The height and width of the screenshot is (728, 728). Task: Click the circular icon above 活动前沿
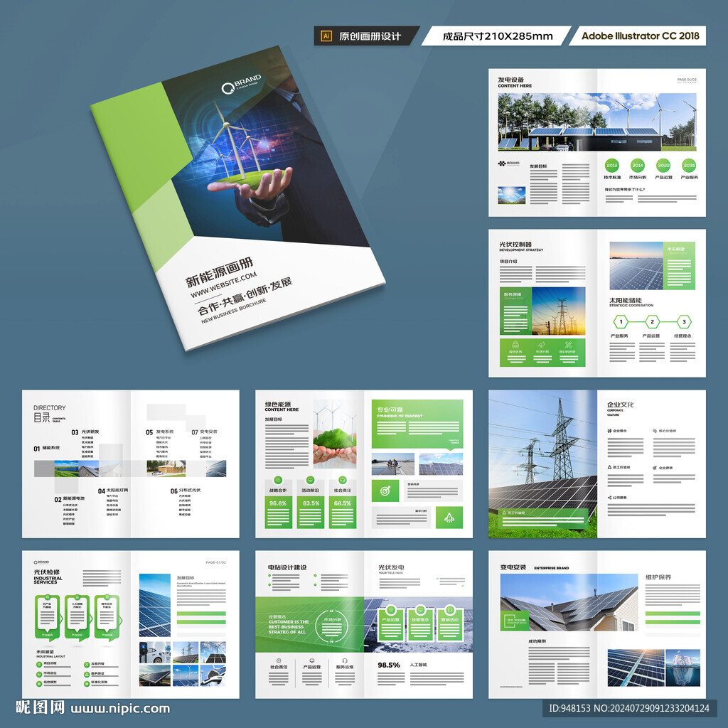coord(310,480)
